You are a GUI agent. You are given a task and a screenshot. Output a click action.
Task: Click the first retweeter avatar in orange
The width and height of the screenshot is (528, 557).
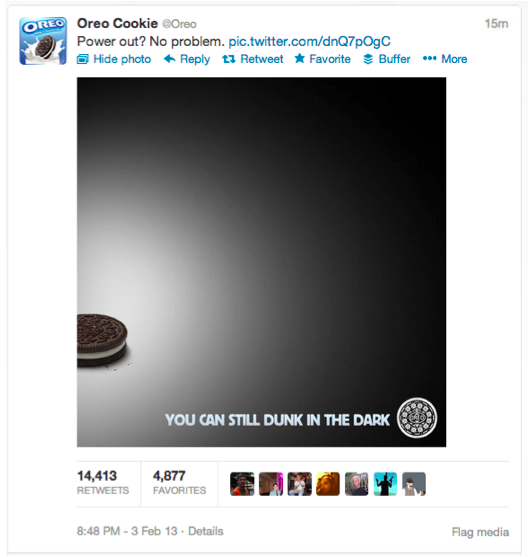242,484
